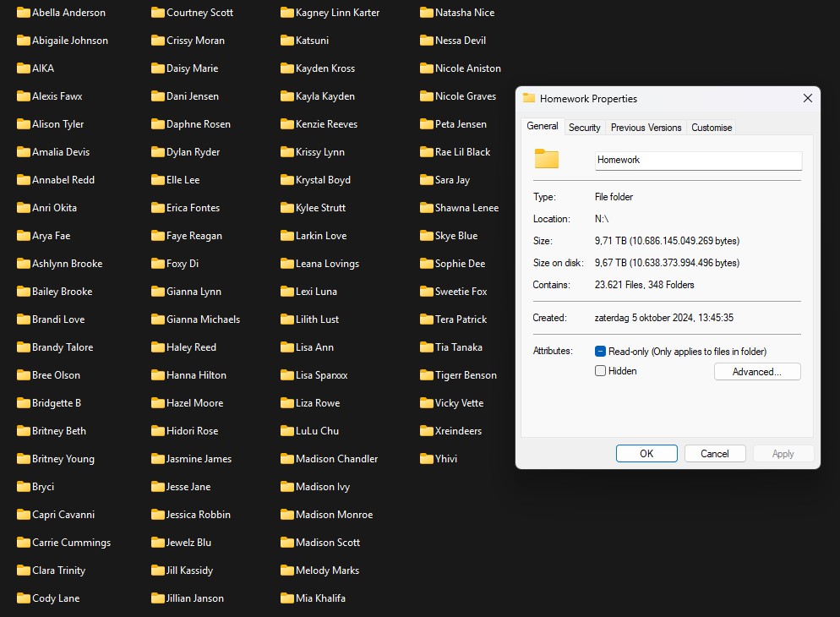840x617 pixels.
Task: Click the 'Jillian Janson' folder name
Action: point(195,598)
